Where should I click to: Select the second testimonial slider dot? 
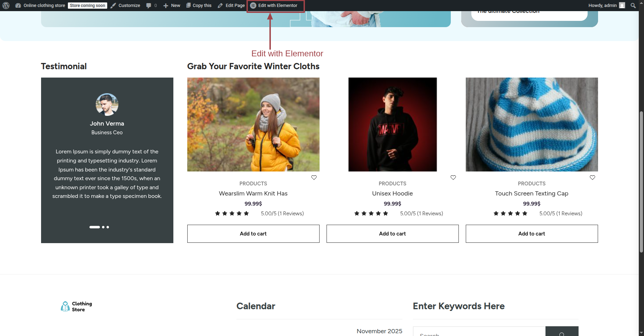[x=103, y=227]
